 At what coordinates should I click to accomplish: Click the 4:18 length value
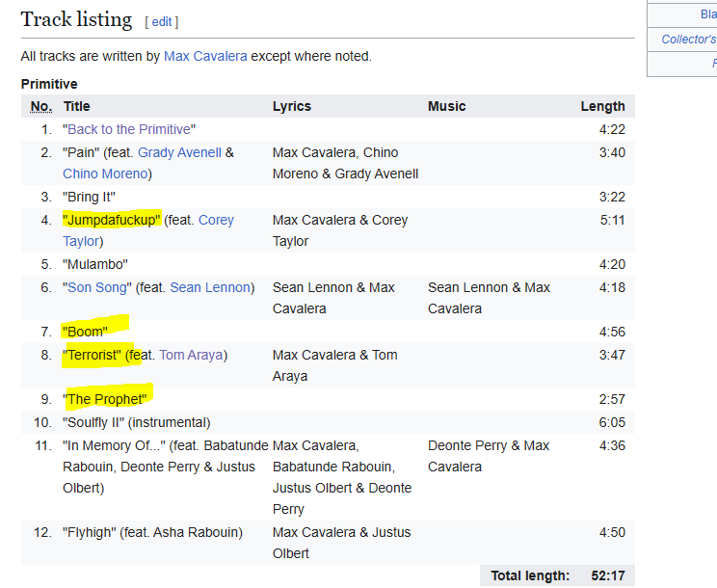pyautogui.click(x=612, y=287)
